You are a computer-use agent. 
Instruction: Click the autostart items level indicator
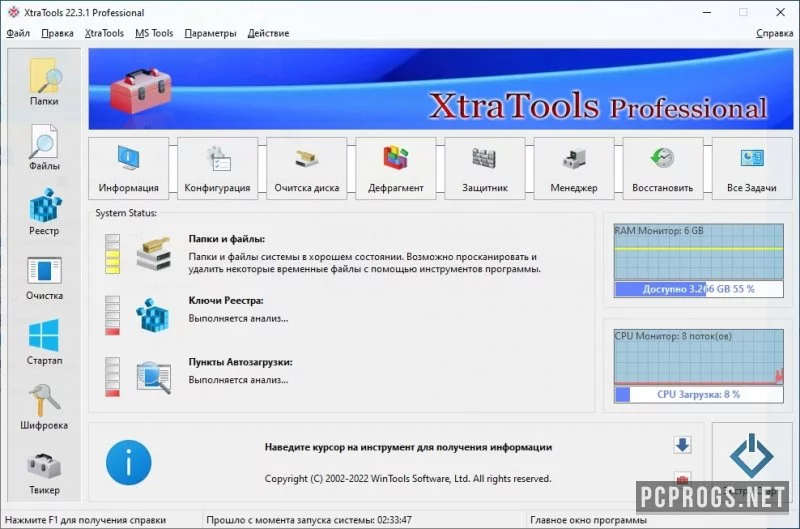[112, 377]
